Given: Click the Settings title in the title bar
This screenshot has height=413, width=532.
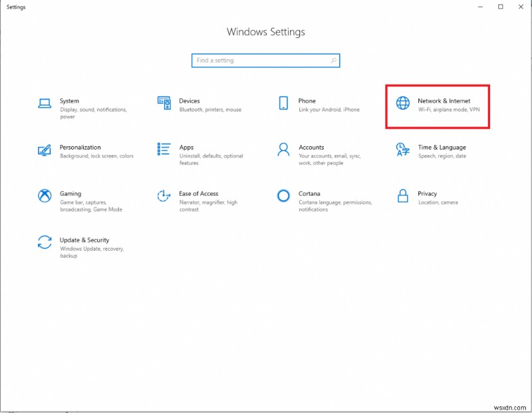Looking at the screenshot, I should [x=16, y=7].
